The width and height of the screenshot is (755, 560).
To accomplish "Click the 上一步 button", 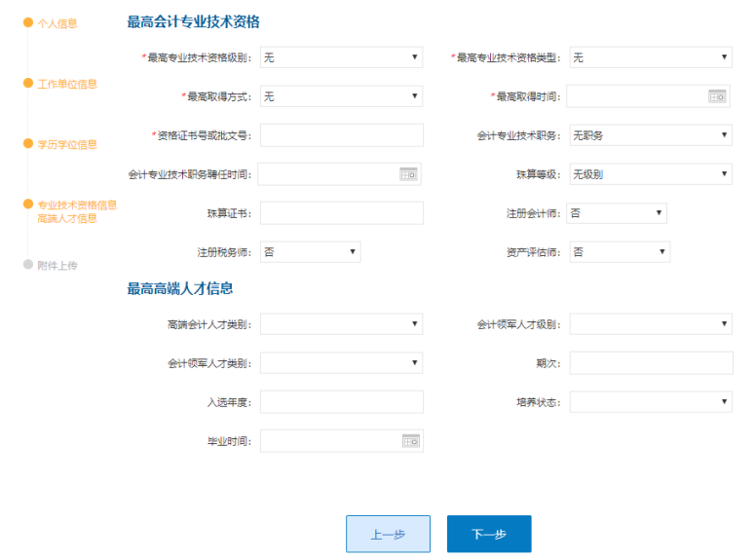I will [388, 534].
